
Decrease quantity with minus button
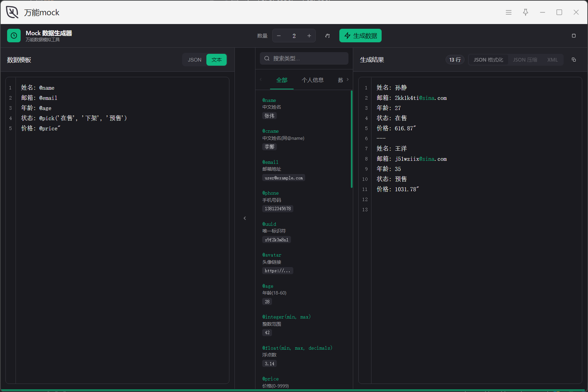pos(279,36)
